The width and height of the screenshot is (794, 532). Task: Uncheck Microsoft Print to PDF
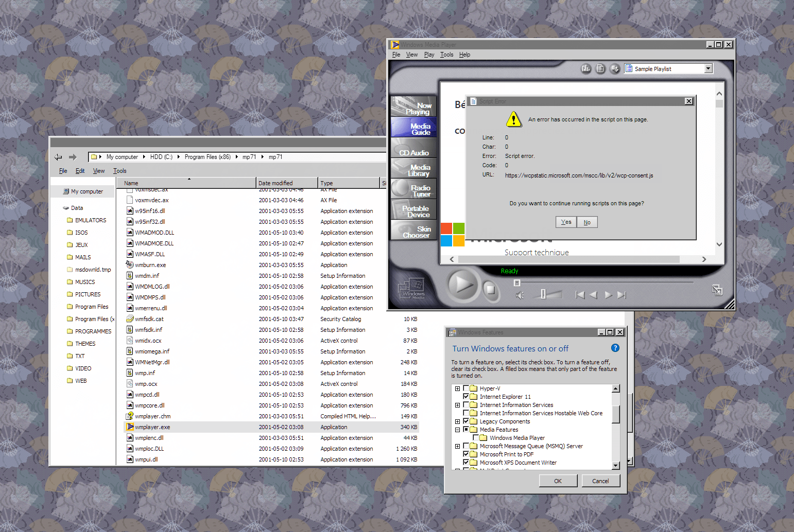tap(466, 454)
